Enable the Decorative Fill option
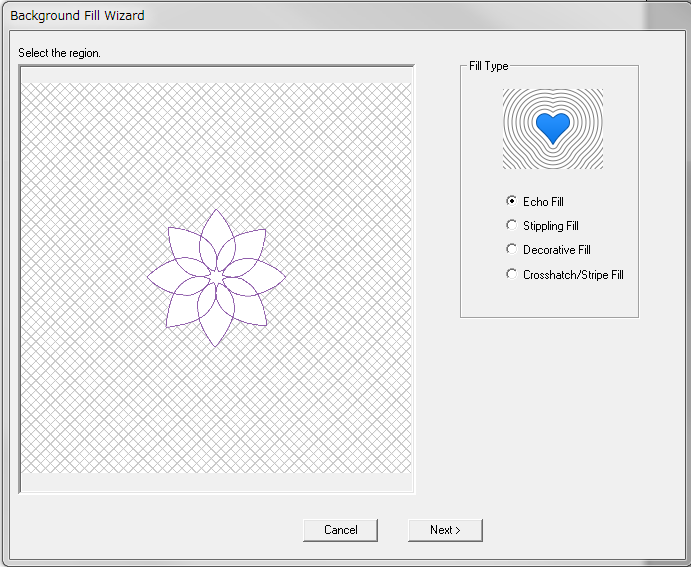This screenshot has height=567, width=691. (x=513, y=250)
